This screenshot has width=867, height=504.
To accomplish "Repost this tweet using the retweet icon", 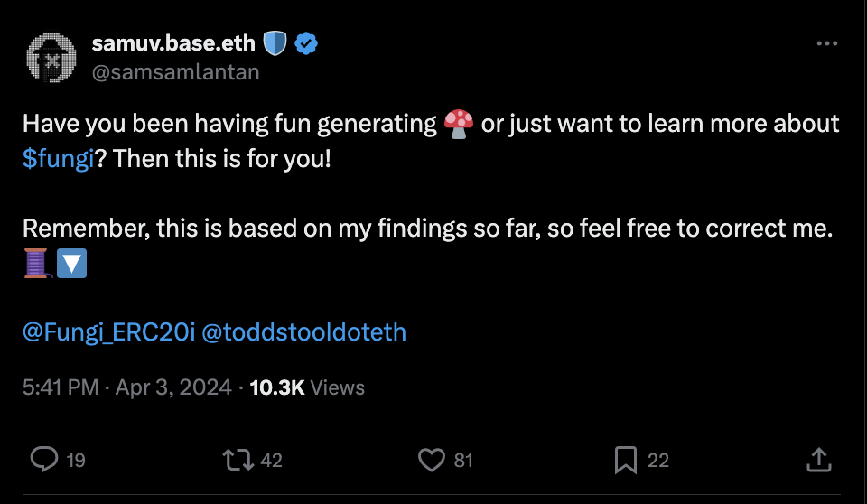I will tap(238, 460).
